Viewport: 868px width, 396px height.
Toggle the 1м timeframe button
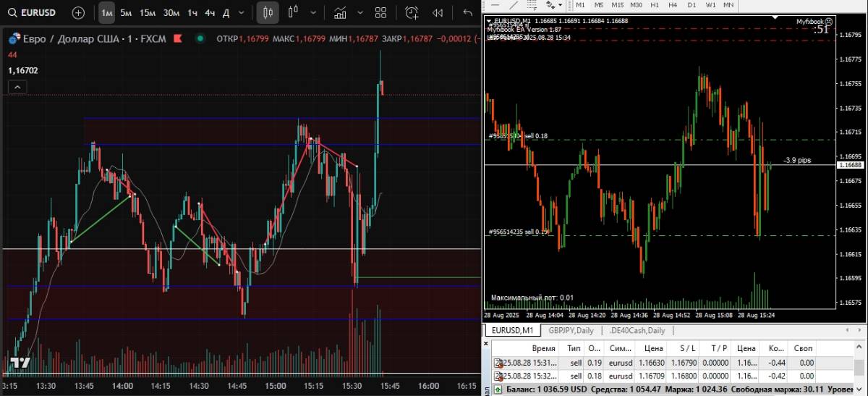[106, 12]
